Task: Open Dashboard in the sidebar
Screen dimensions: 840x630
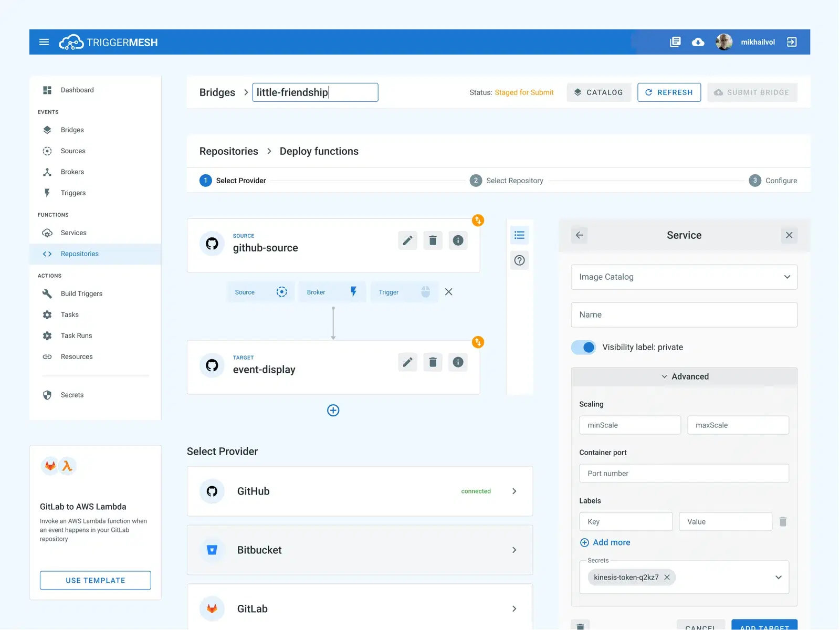Action: coord(95,90)
